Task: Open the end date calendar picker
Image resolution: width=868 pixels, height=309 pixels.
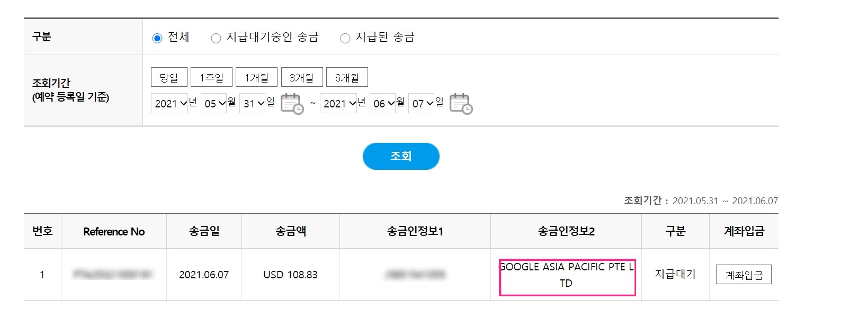Action: point(460,104)
